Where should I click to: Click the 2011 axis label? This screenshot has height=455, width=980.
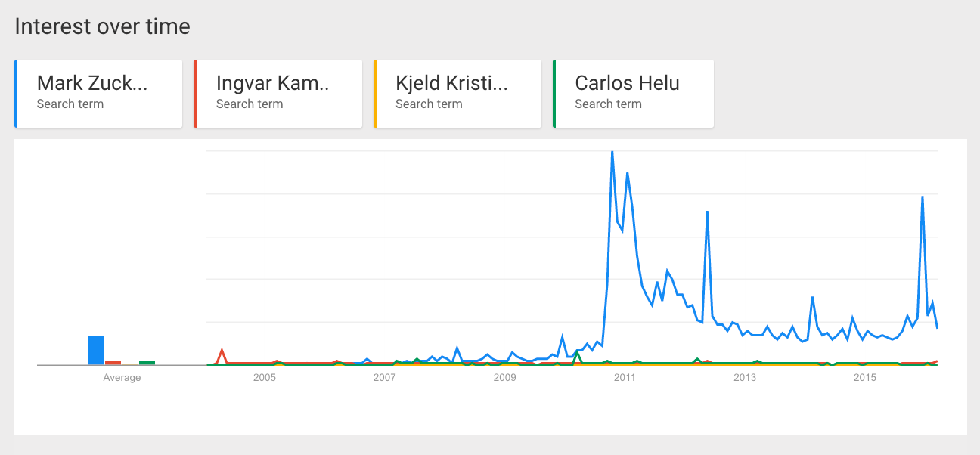click(625, 377)
